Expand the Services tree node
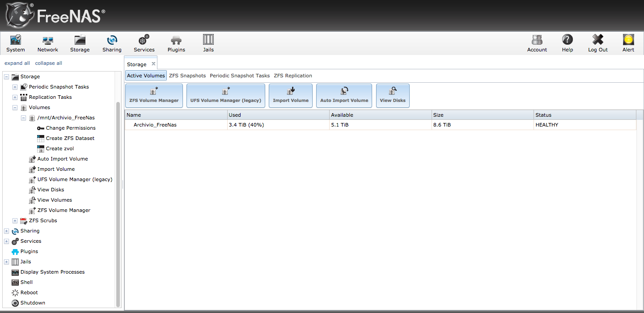The height and width of the screenshot is (313, 644). coord(6,241)
